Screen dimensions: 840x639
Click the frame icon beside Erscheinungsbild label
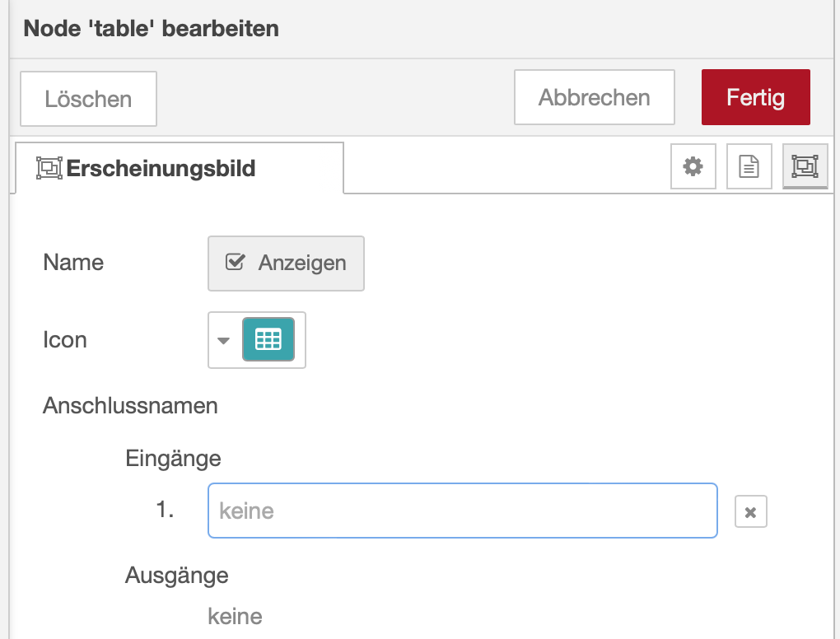(x=49, y=169)
